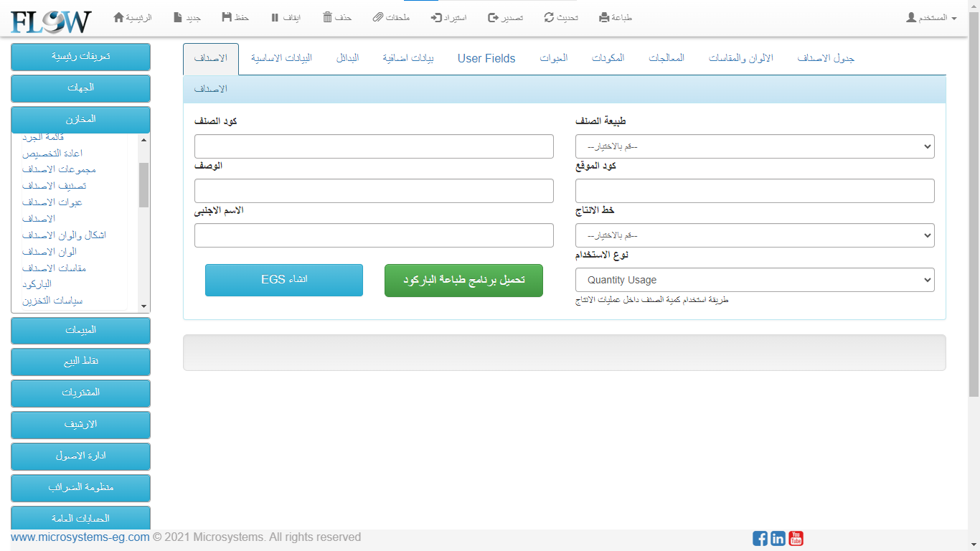Switch to the جدول الاصناف tab
Viewport: 980px width, 551px height.
click(826, 59)
